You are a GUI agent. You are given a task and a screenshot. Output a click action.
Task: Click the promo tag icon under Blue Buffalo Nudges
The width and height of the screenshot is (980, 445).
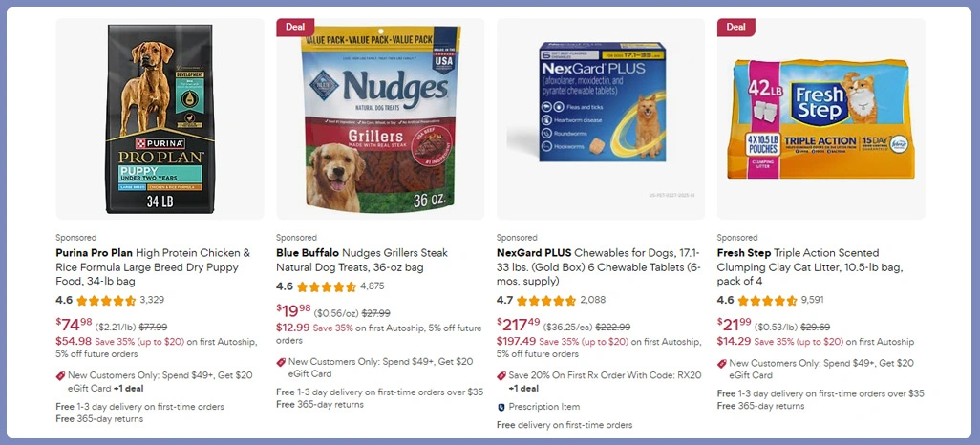(281, 362)
